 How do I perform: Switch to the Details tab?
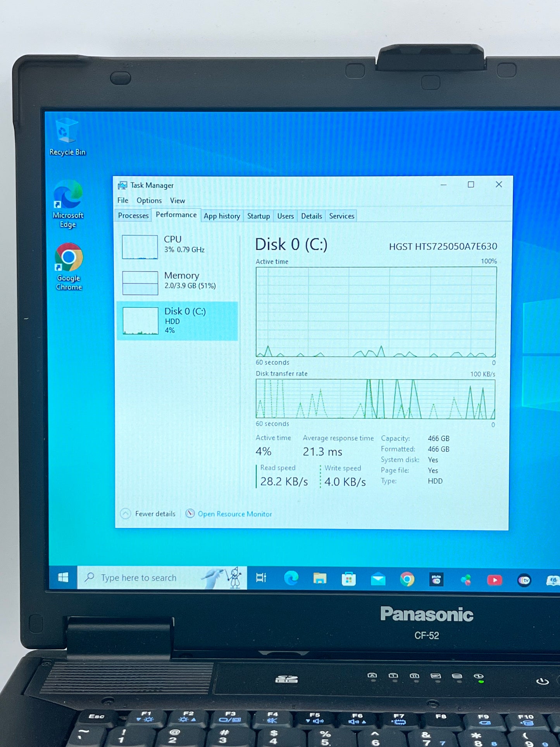pyautogui.click(x=312, y=216)
